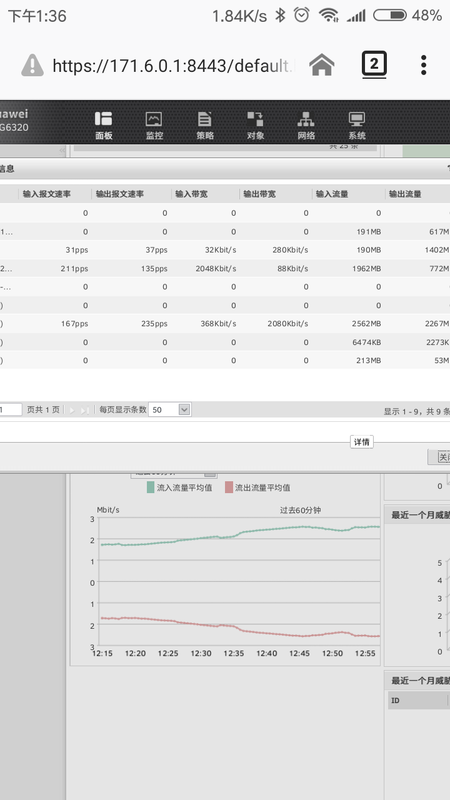
Task: Open the 网络 network tab
Action: (306, 126)
